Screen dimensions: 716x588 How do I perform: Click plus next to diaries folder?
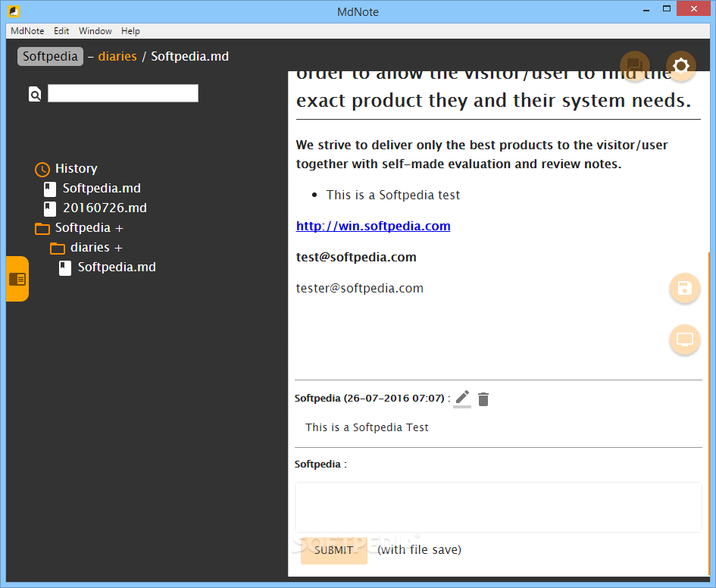[118, 248]
